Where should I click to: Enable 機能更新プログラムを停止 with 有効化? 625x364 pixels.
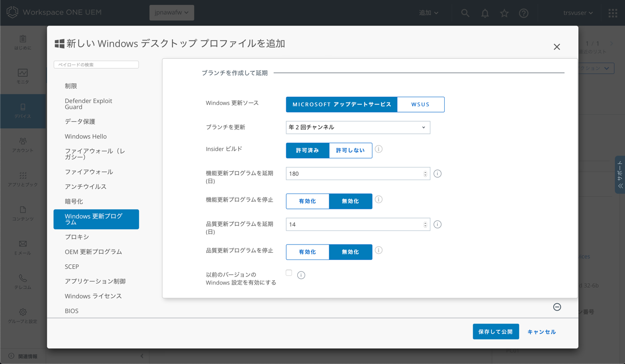[x=307, y=201]
